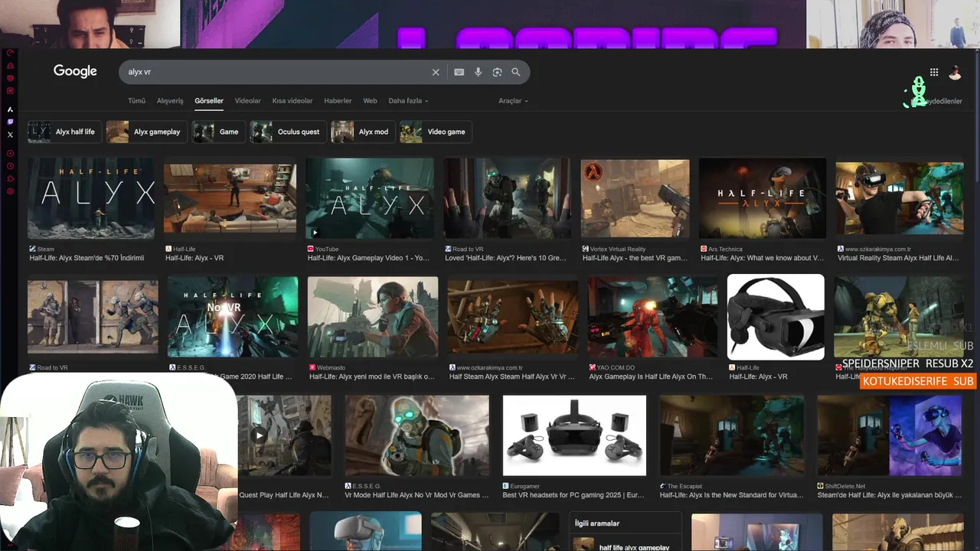Open Google Lens image search icon
This screenshot has height=551, width=980.
[x=497, y=72]
